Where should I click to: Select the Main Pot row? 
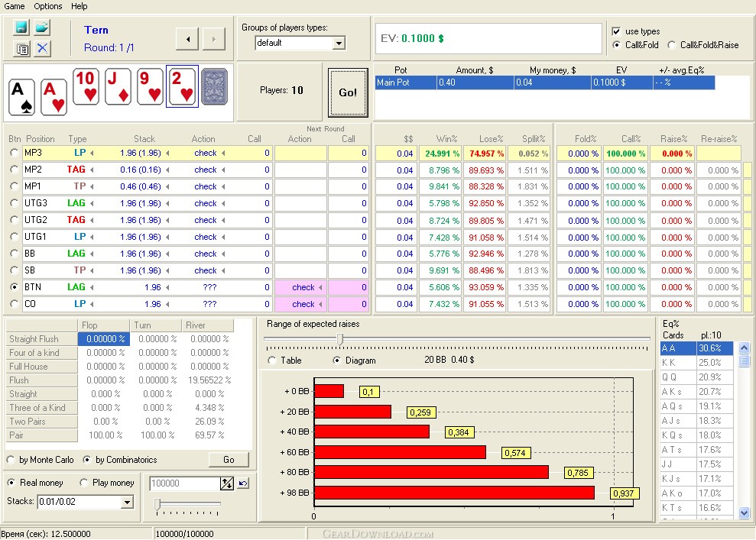(x=545, y=82)
